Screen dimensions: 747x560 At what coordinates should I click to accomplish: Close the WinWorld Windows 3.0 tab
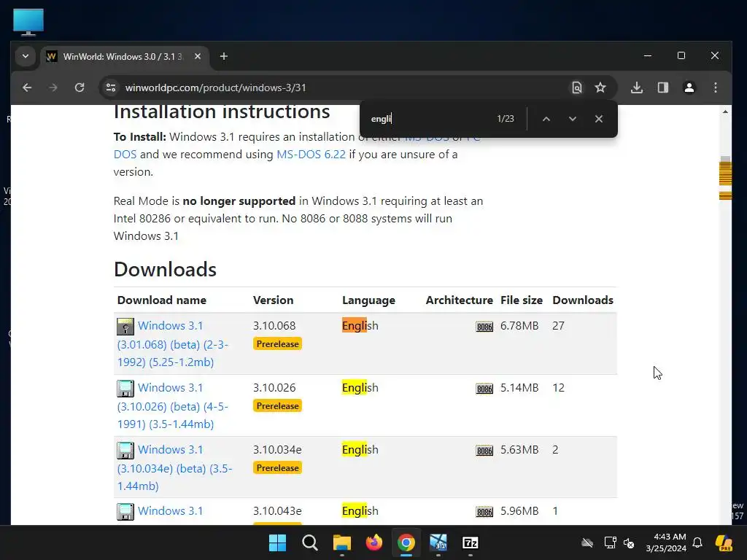point(198,56)
